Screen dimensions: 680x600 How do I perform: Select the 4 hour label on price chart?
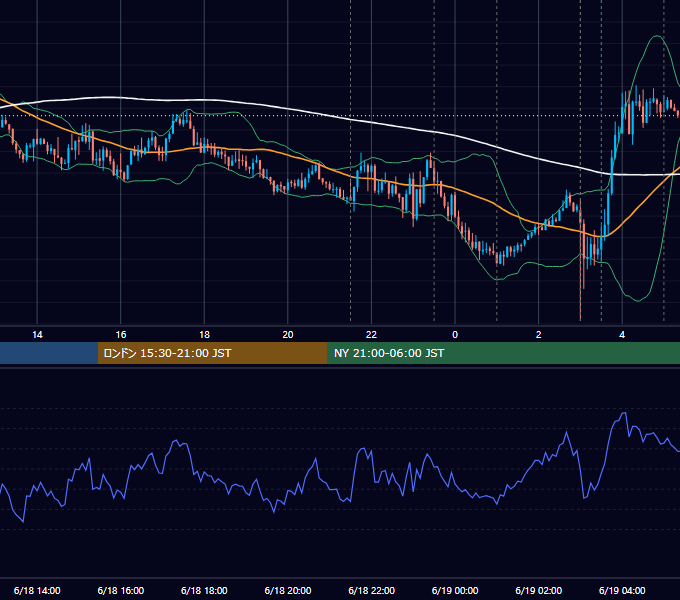[622, 335]
